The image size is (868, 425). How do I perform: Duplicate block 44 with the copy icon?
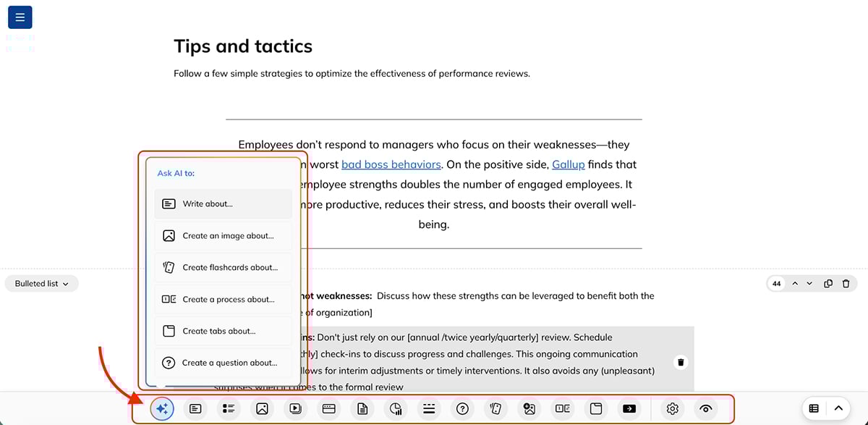tap(827, 283)
